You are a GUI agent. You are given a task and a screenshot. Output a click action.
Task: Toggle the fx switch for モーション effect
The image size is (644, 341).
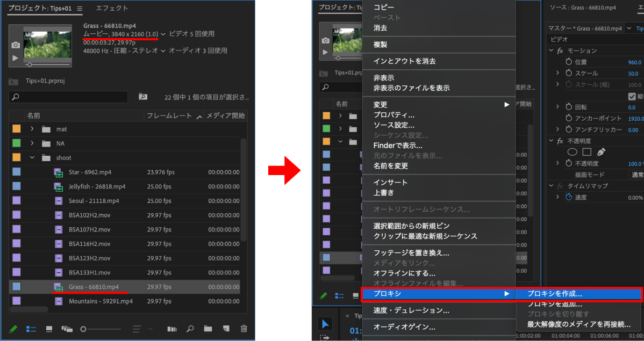pos(560,51)
